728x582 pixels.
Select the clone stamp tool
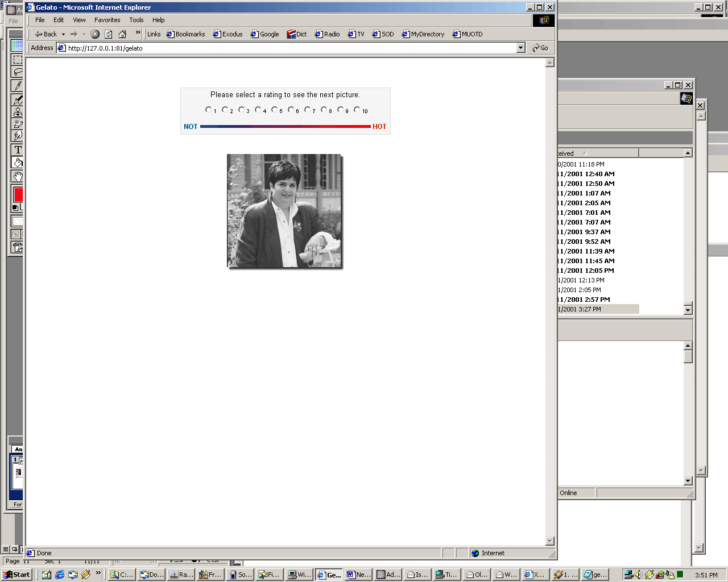(x=18, y=112)
